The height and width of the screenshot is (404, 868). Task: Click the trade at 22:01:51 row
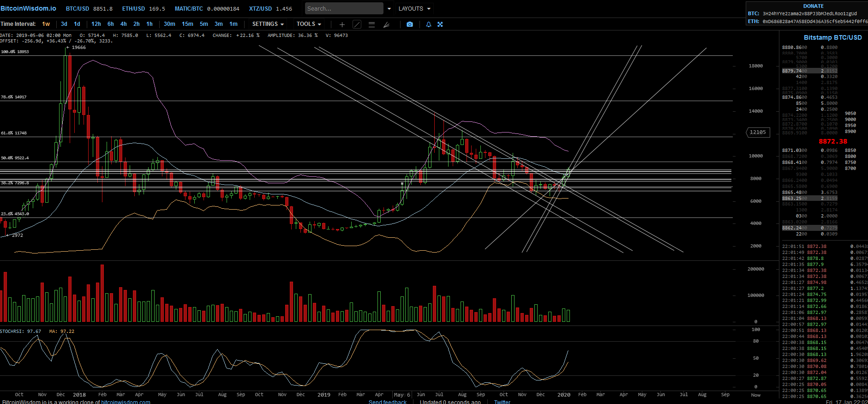point(825,247)
